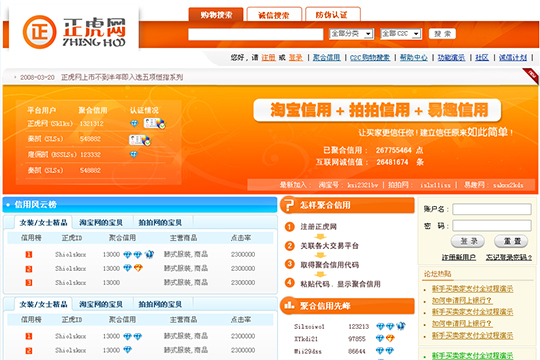The image size is (540, 360).
Task: Click the 忘记登录密码? link
Action: [x=509, y=257]
